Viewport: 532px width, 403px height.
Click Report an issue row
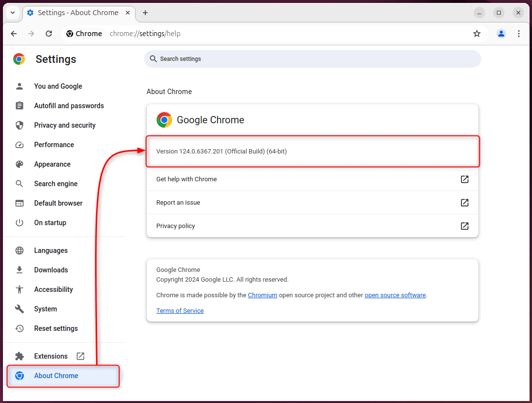313,203
